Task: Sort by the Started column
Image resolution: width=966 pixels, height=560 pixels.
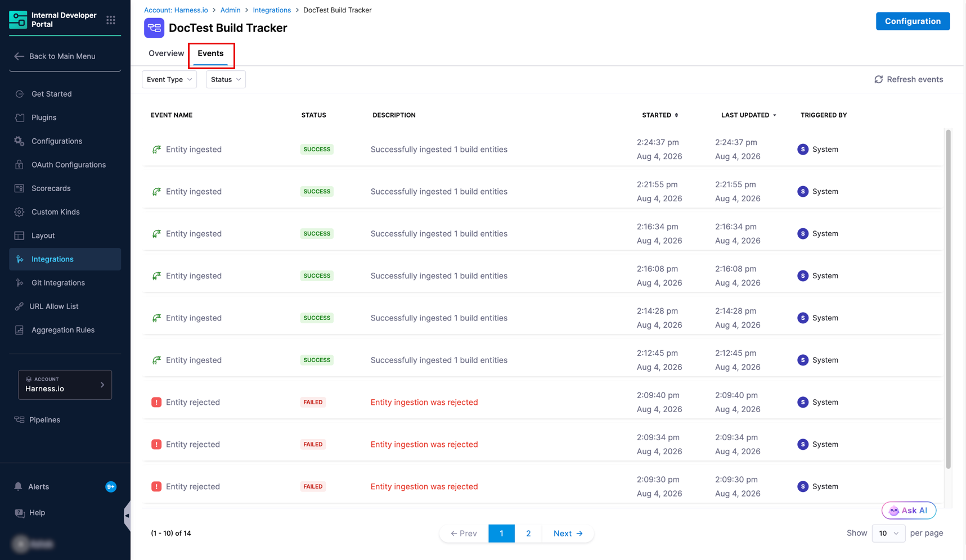Action: 660,115
